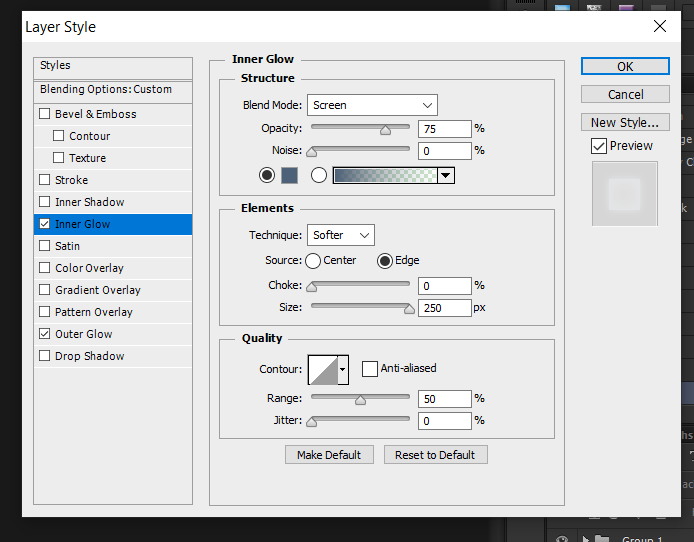Open Blending Options: Custom section
This screenshot has height=542, width=694.
106,89
